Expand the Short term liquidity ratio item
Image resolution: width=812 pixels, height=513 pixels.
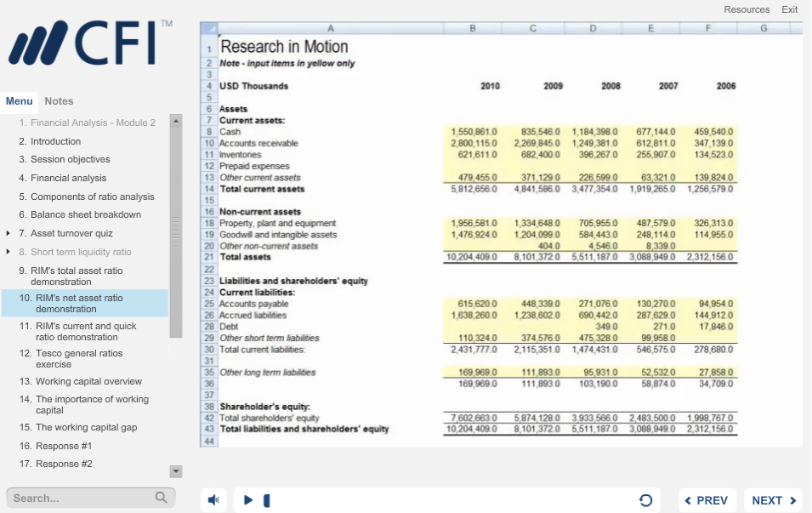(x=8, y=252)
